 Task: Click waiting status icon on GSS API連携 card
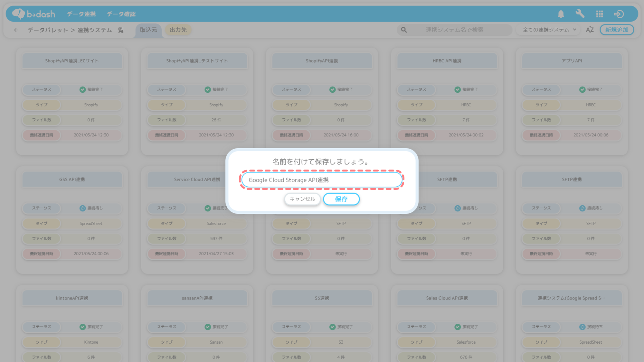(83, 208)
